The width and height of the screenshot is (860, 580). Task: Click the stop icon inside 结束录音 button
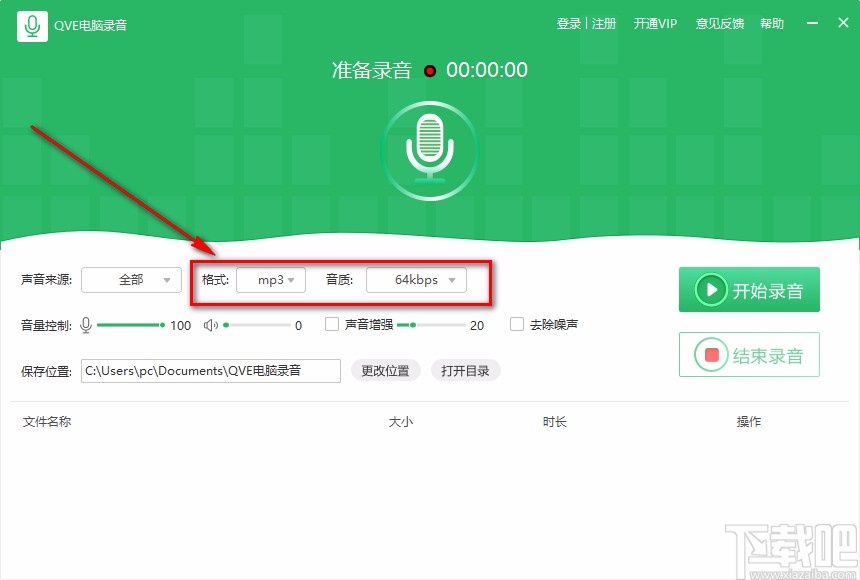pyautogui.click(x=711, y=353)
